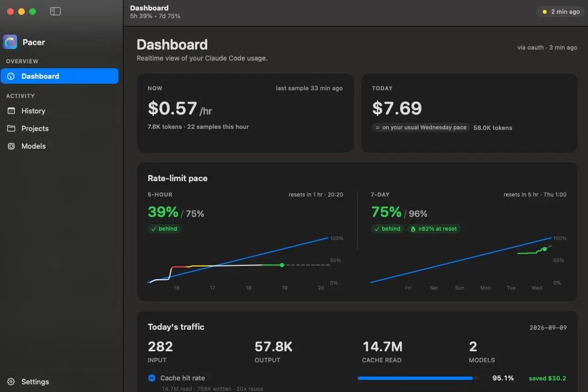
Task: Click the green marker on 7-day chart
Action: (544, 249)
